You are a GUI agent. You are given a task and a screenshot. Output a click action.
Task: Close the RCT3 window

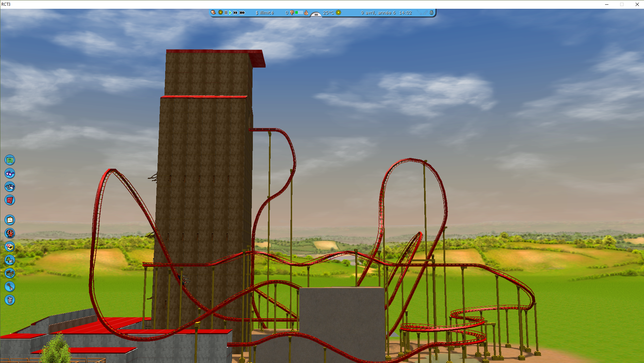pos(637,4)
